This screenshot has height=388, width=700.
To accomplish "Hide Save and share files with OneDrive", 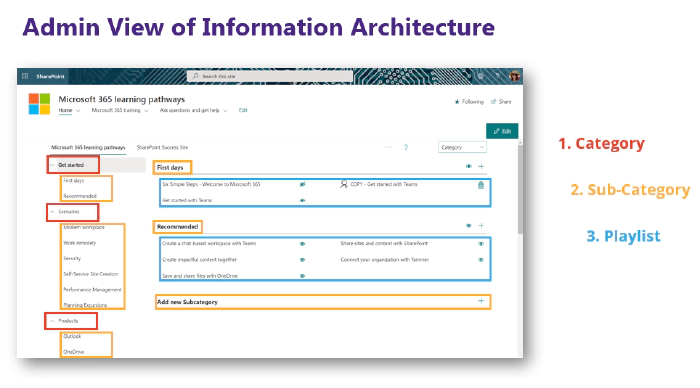I will tap(302, 276).
